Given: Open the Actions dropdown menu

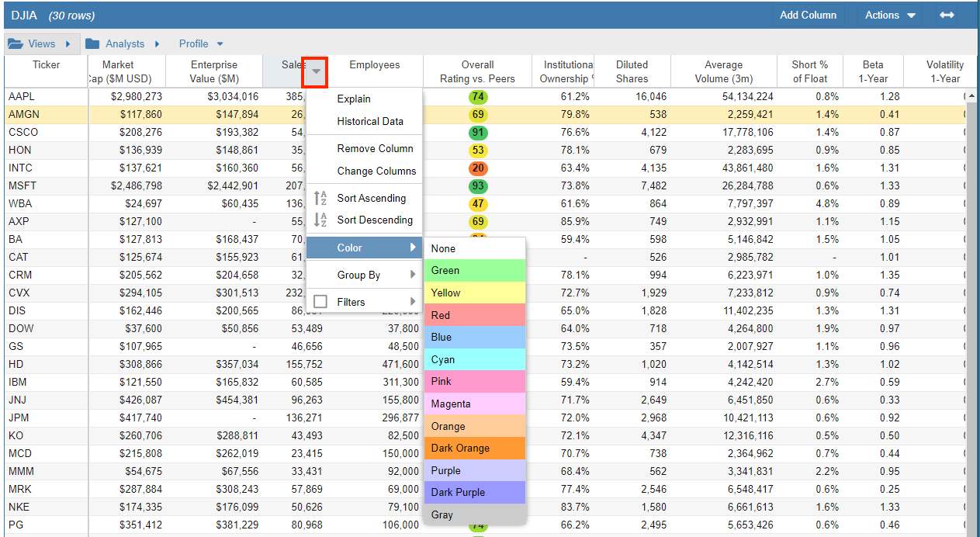Looking at the screenshot, I should click(891, 15).
